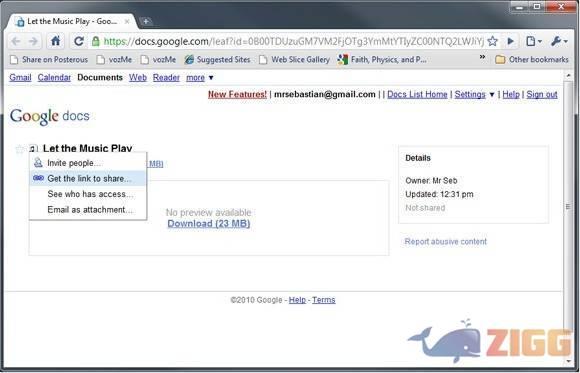
Task: Open the Web link in top navigation
Action: (138, 78)
